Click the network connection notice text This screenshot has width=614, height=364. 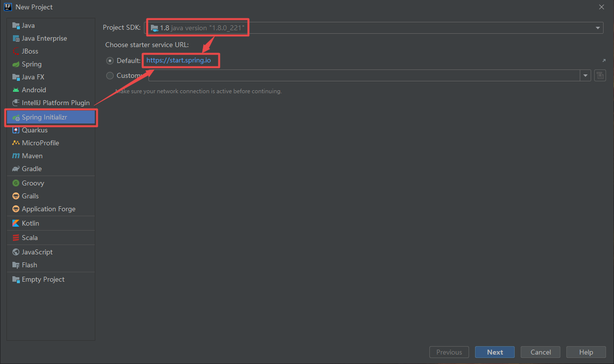pos(199,91)
